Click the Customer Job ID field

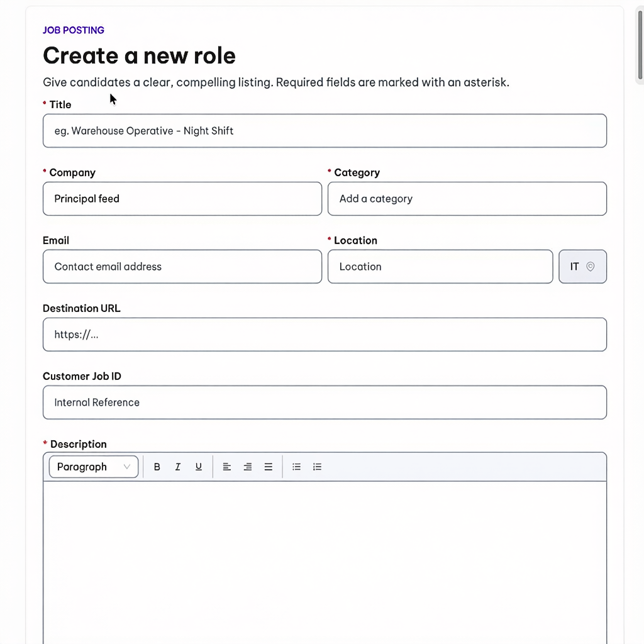325,402
